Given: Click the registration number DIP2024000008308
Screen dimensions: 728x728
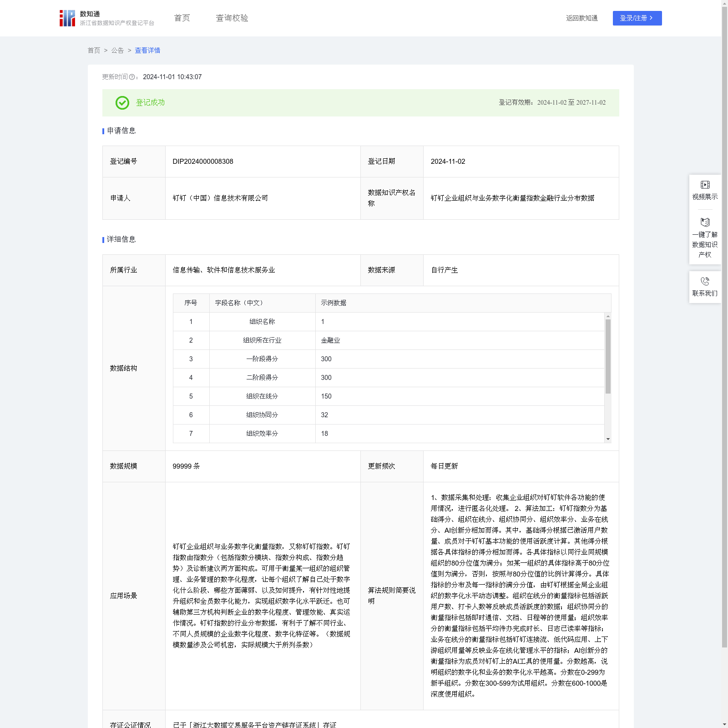Looking at the screenshot, I should pyautogui.click(x=203, y=162).
